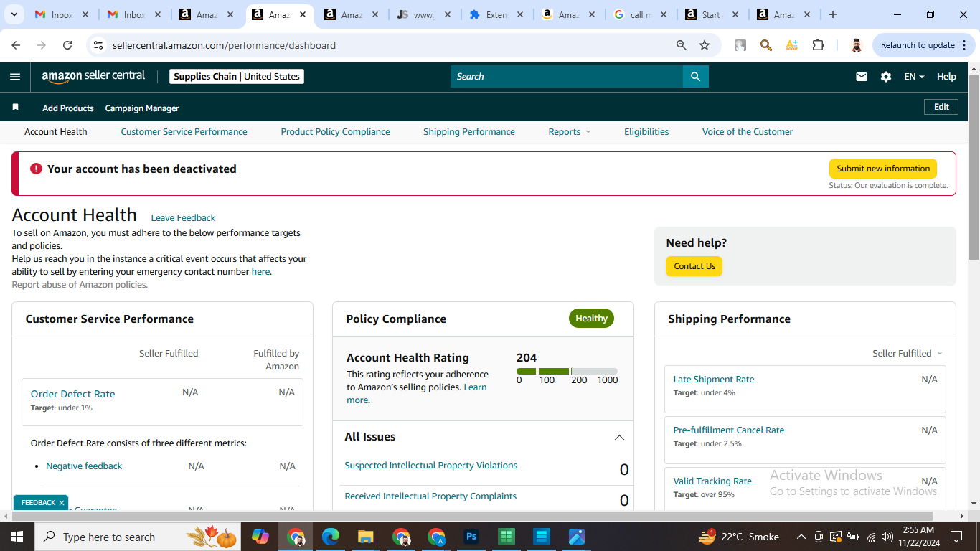Open Customer Service Performance tab
The image size is (980, 551).
coord(184,132)
